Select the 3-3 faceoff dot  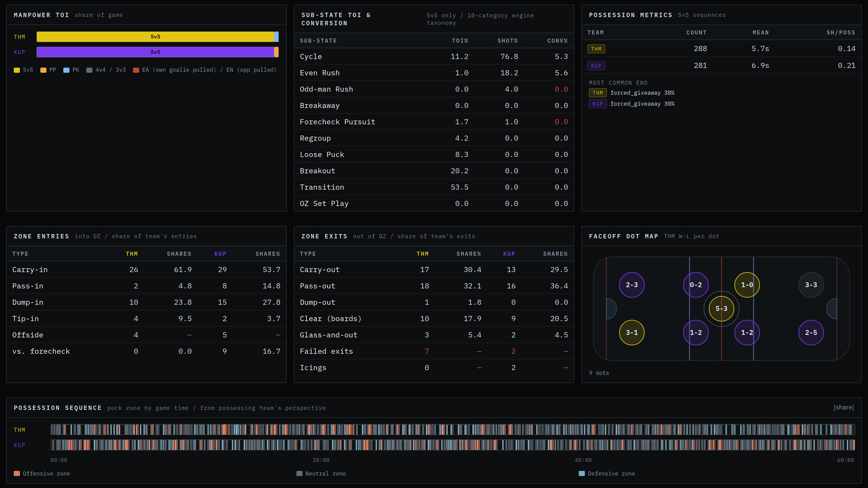point(811,285)
